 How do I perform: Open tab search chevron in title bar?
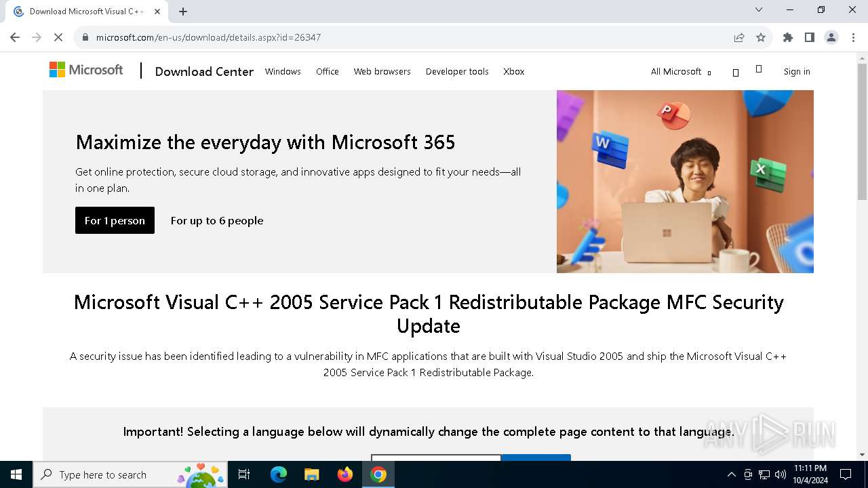(x=759, y=9)
